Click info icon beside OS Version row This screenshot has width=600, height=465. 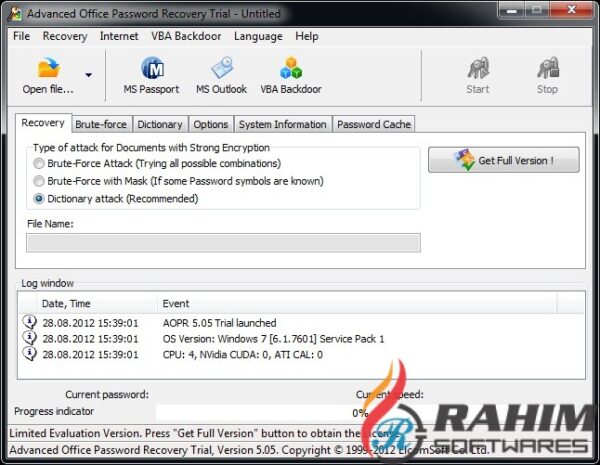(29, 338)
